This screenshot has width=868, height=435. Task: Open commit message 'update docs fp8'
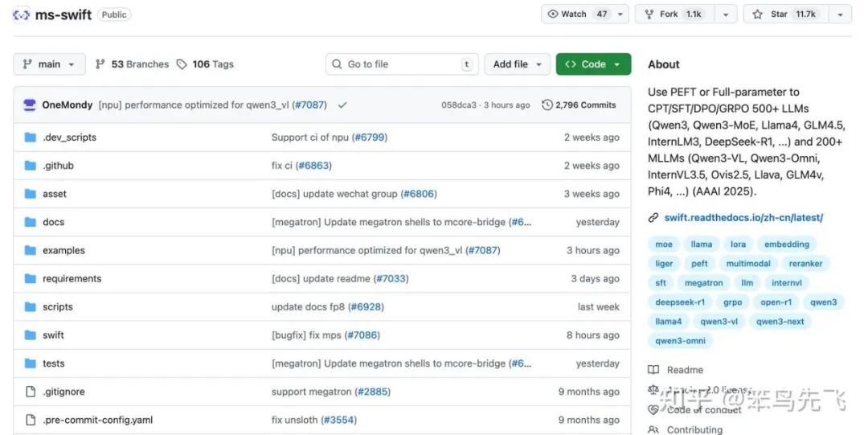coord(308,307)
